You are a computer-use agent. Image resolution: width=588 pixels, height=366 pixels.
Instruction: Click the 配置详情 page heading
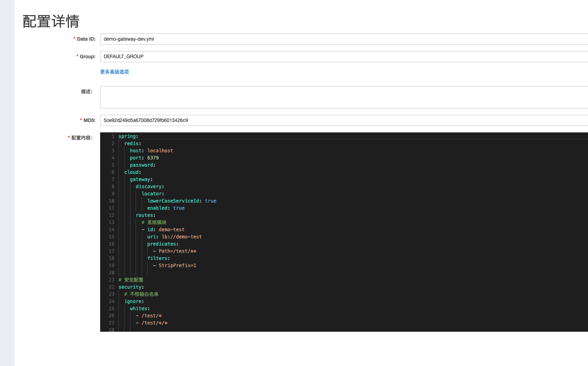(x=51, y=21)
